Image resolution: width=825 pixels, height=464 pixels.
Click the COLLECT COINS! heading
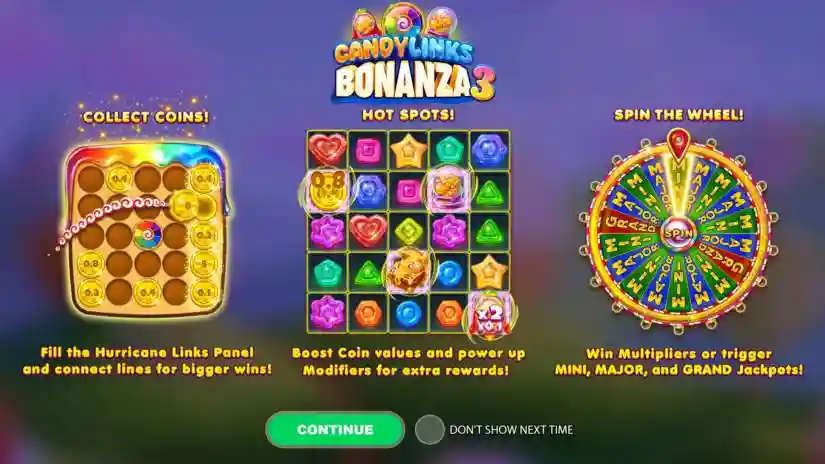[x=146, y=117]
